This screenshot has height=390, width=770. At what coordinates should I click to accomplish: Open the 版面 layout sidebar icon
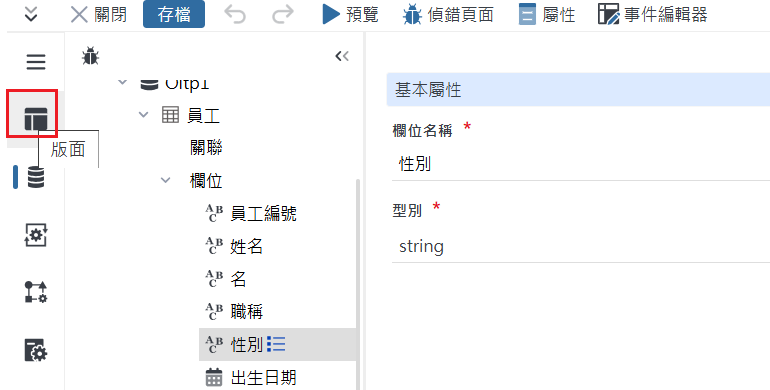[x=35, y=119]
